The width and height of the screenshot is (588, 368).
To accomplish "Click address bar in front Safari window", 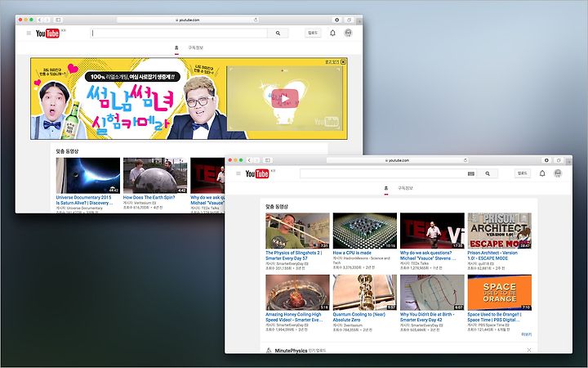I will [x=398, y=160].
